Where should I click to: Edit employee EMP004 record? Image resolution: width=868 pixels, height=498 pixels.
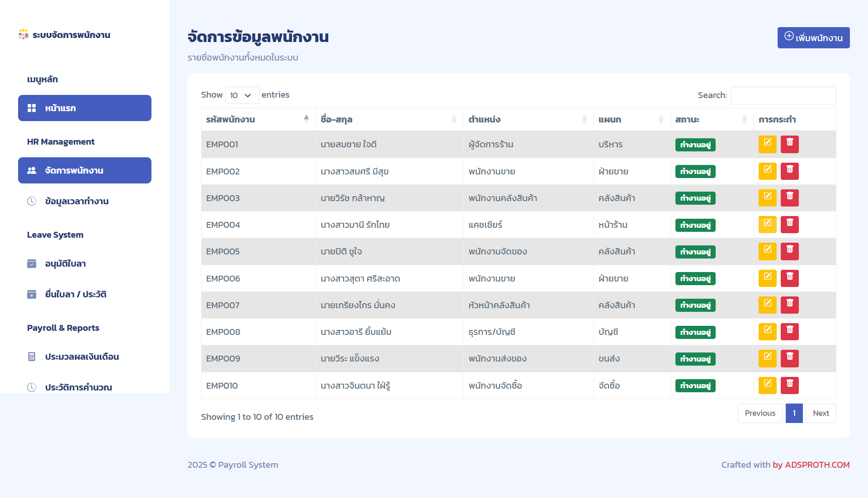click(767, 225)
